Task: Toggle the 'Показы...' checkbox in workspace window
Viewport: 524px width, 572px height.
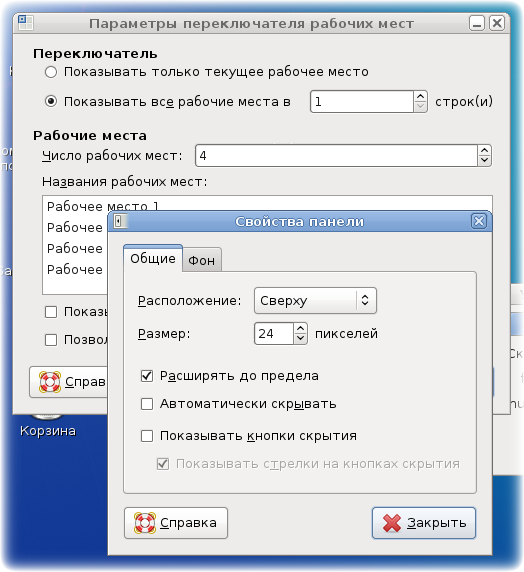Action: point(51,312)
